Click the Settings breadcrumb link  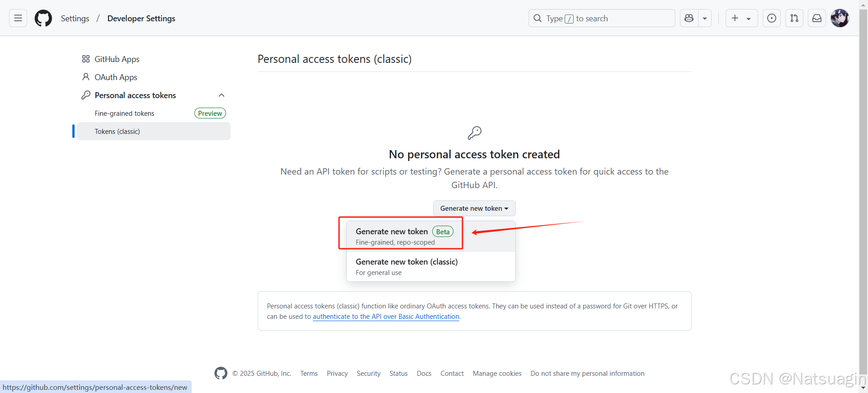coord(75,19)
